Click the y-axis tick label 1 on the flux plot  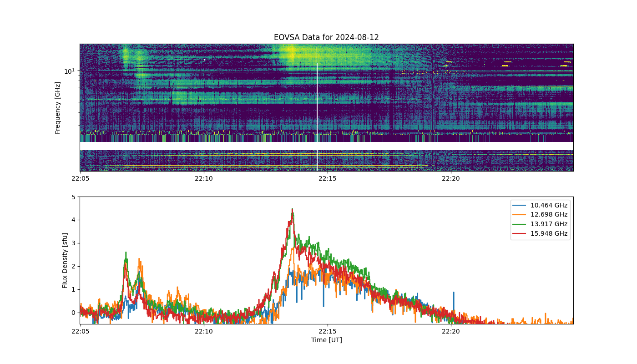73,290
